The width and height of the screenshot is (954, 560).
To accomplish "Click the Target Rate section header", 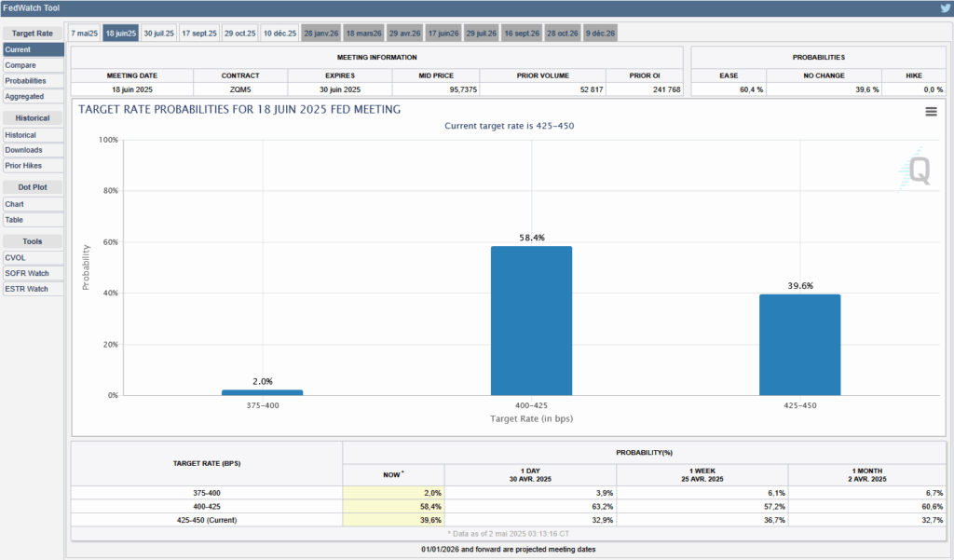I will pyautogui.click(x=33, y=34).
